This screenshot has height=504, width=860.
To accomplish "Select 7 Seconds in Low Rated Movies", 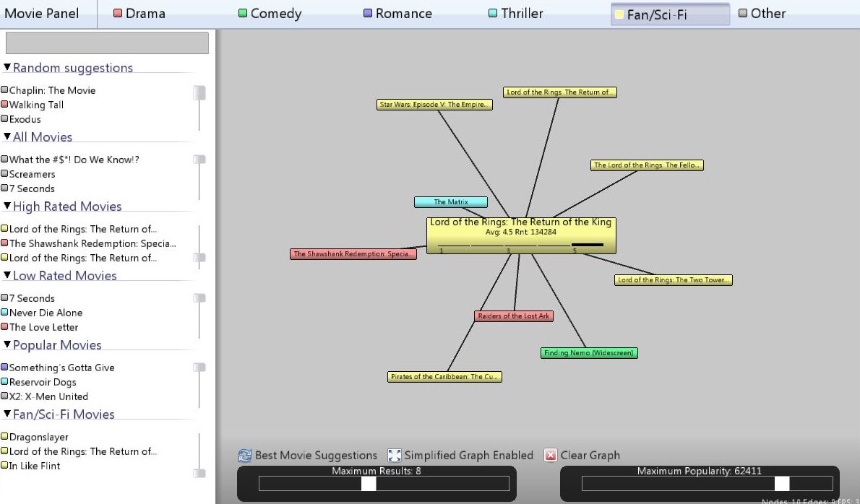I will 28,298.
